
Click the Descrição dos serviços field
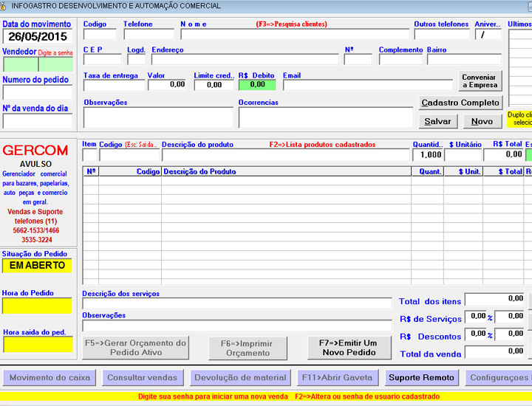tap(237, 303)
